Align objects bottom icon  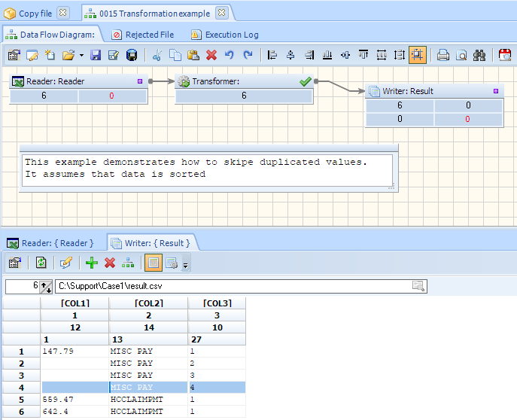[x=327, y=55]
